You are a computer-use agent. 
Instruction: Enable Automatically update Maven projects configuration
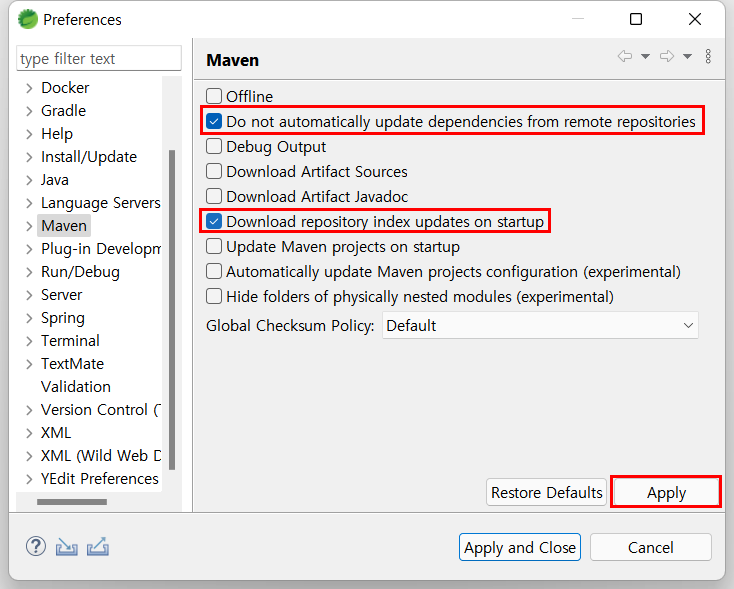click(214, 271)
